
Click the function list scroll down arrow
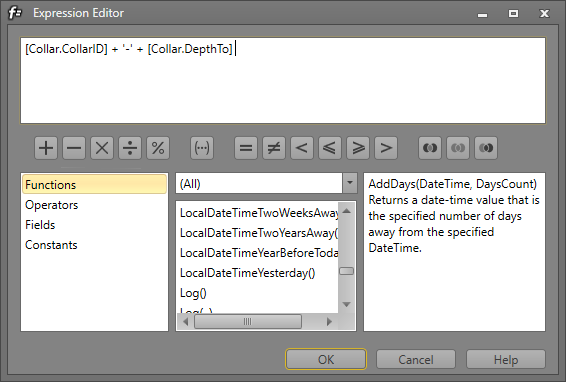pos(346,304)
